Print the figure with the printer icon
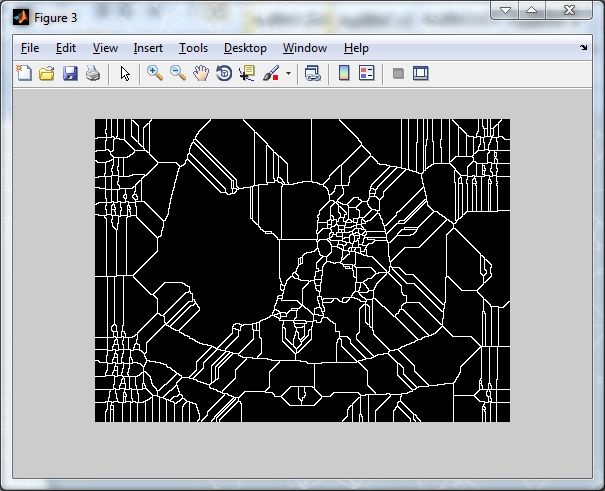 [x=93, y=73]
